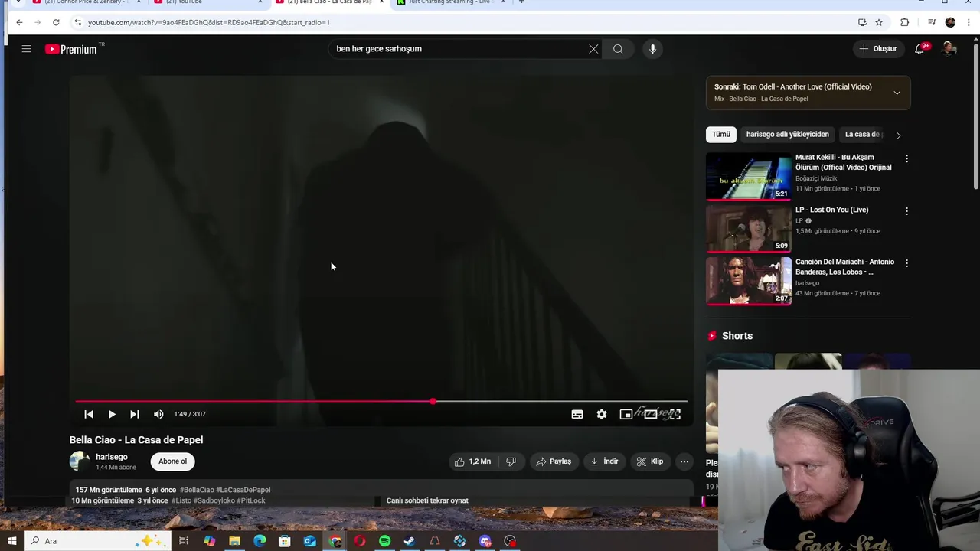Subscribe via the Abone ol button
The width and height of the screenshot is (980, 551).
[172, 461]
